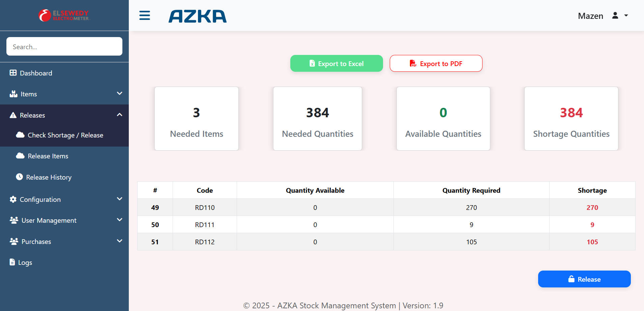The image size is (644, 311).
Task: Expand the Purchases submenu chevron
Action: pos(119,241)
